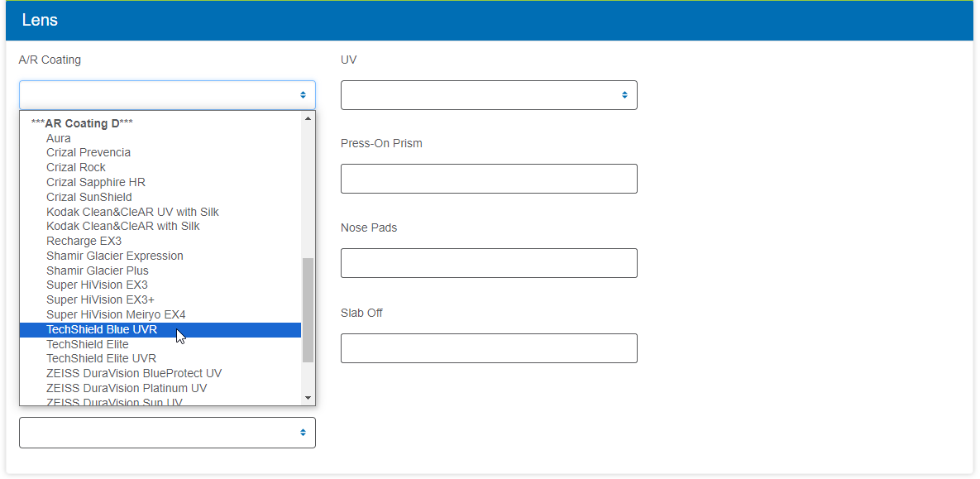The width and height of the screenshot is (980, 479).
Task: Select Kodak Clean&CleAR UV with Silk
Action: click(x=160, y=212)
